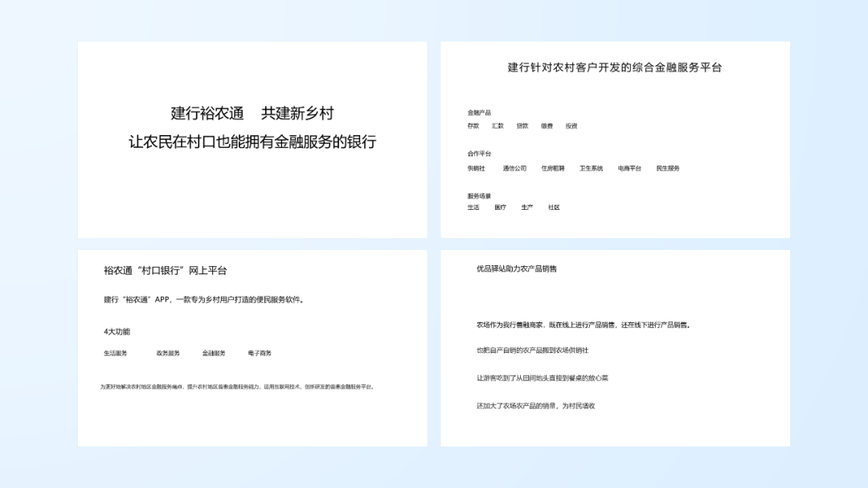Image resolution: width=868 pixels, height=488 pixels.
Task: Click the text '住房租聘'
Action: (553, 168)
